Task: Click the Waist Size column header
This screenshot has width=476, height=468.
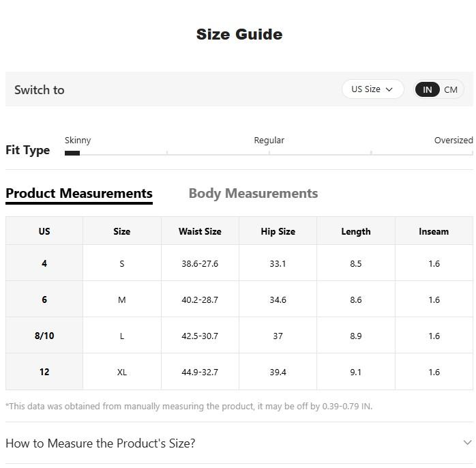Action: [x=200, y=231]
